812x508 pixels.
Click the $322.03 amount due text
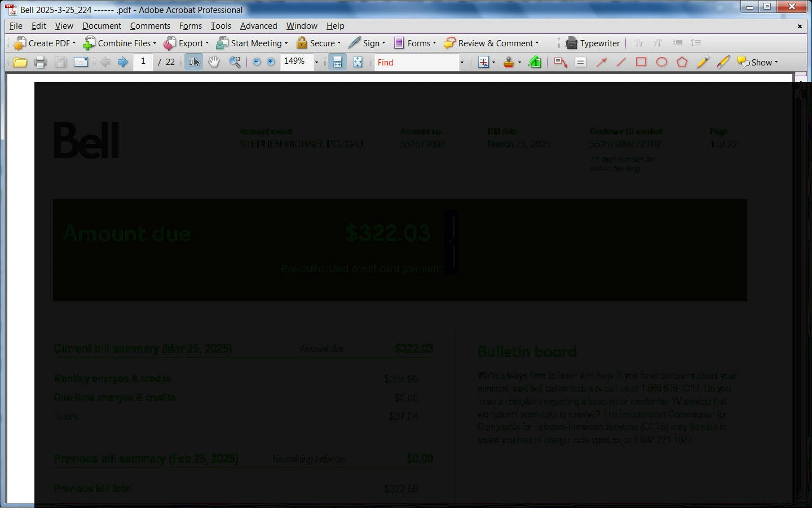click(x=389, y=233)
